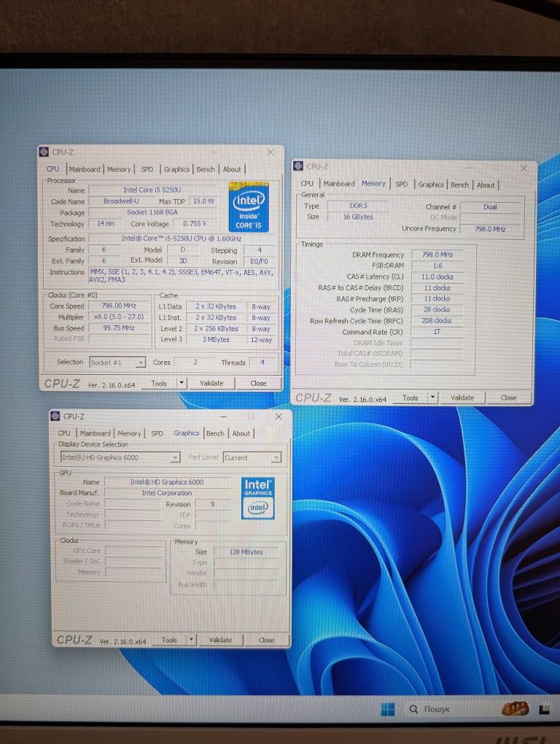Click Validate in the Graphics window
Image resolution: width=560 pixels, height=744 pixels.
point(220,640)
